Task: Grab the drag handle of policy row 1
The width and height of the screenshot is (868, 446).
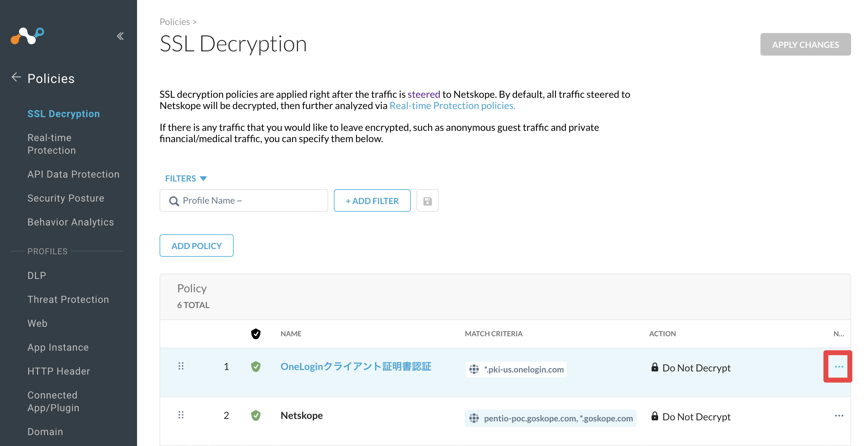Action: (x=181, y=366)
